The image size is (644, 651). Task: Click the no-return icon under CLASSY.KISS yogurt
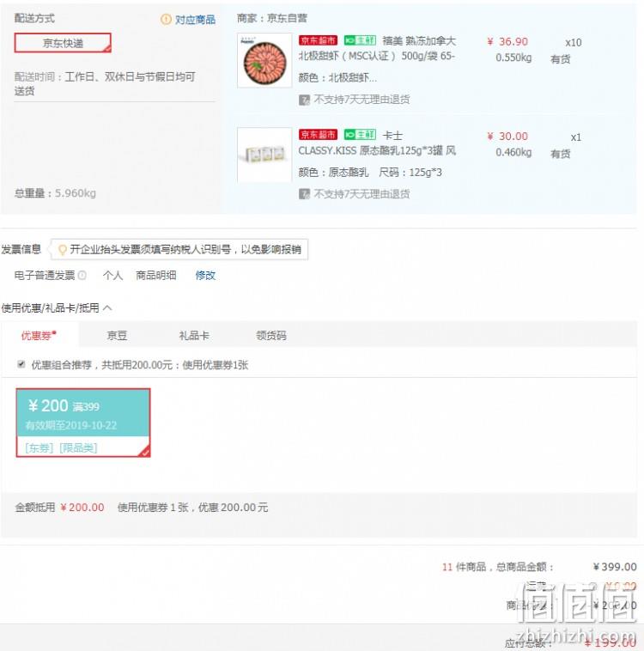[x=304, y=194]
